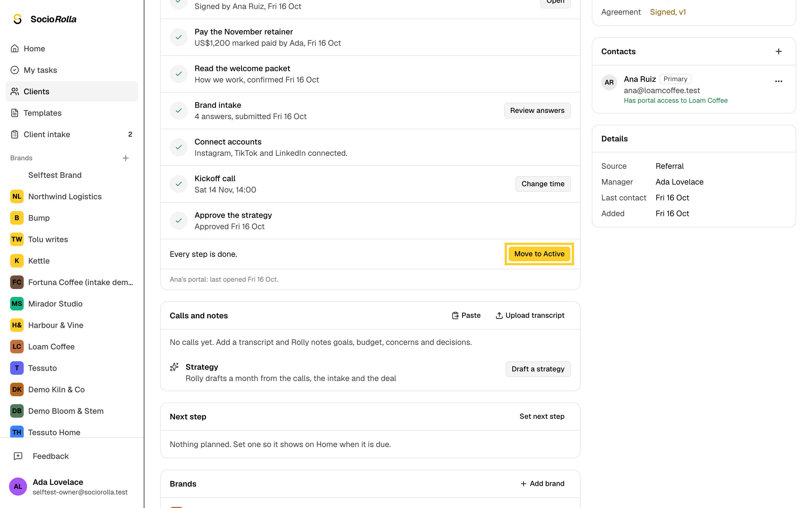Click Review answers for Brand intake
This screenshot has width=812, height=508.
point(537,111)
